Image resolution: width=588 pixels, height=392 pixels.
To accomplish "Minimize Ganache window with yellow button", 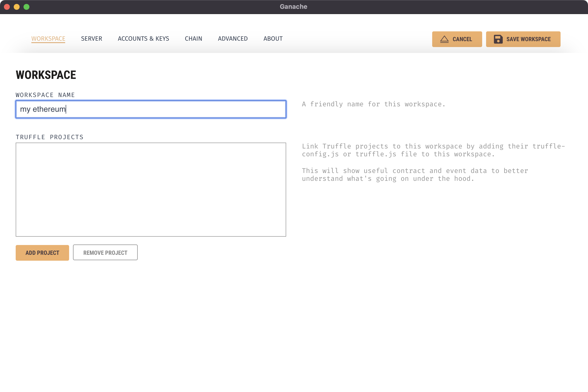I will click(17, 7).
